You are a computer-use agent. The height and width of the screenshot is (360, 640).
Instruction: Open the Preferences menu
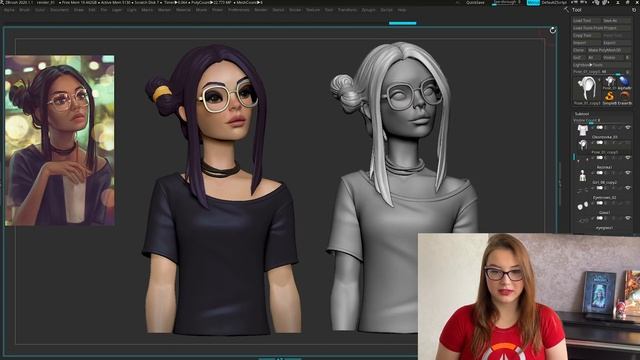tap(238, 10)
